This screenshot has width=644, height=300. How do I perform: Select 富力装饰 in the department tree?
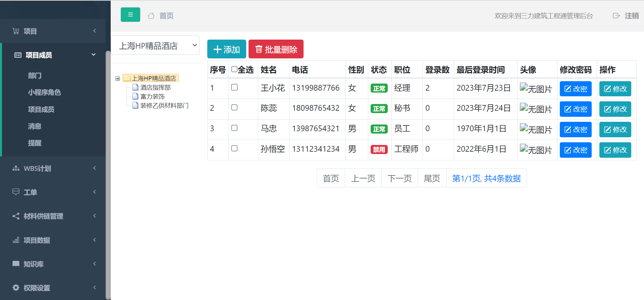click(152, 96)
